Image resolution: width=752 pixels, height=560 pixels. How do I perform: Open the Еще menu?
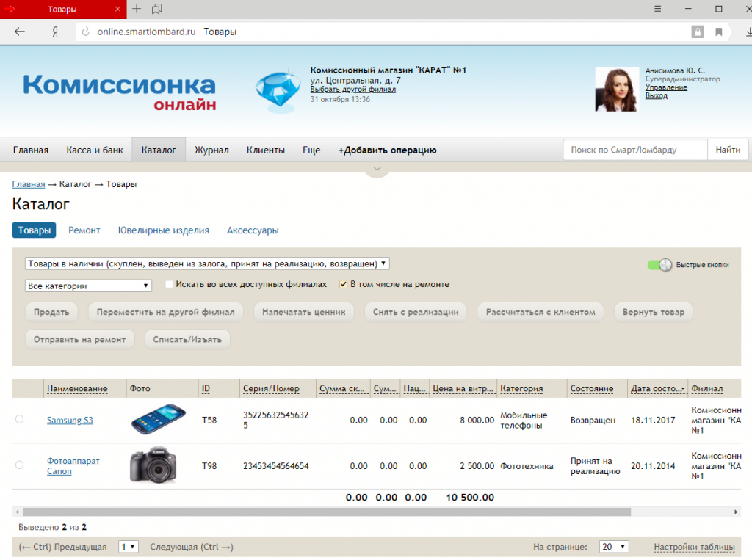click(x=311, y=150)
